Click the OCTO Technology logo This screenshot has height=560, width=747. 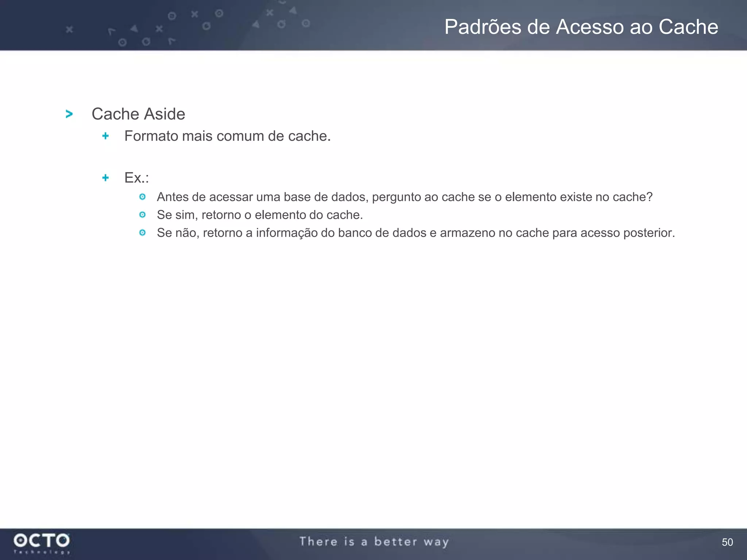pos(42,544)
